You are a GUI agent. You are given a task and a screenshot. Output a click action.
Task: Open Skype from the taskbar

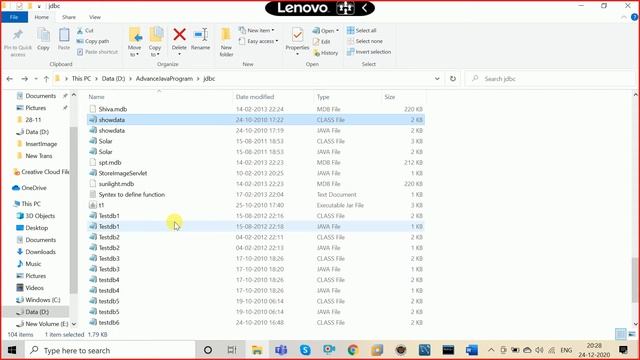(305, 350)
